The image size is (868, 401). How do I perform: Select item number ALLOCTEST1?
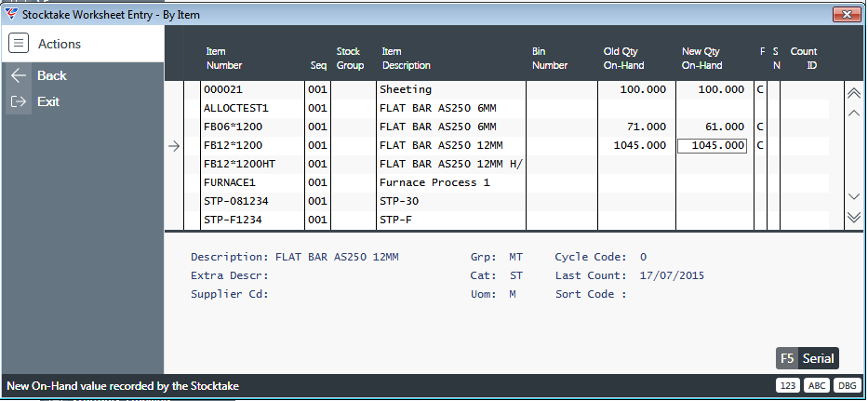pos(235,108)
